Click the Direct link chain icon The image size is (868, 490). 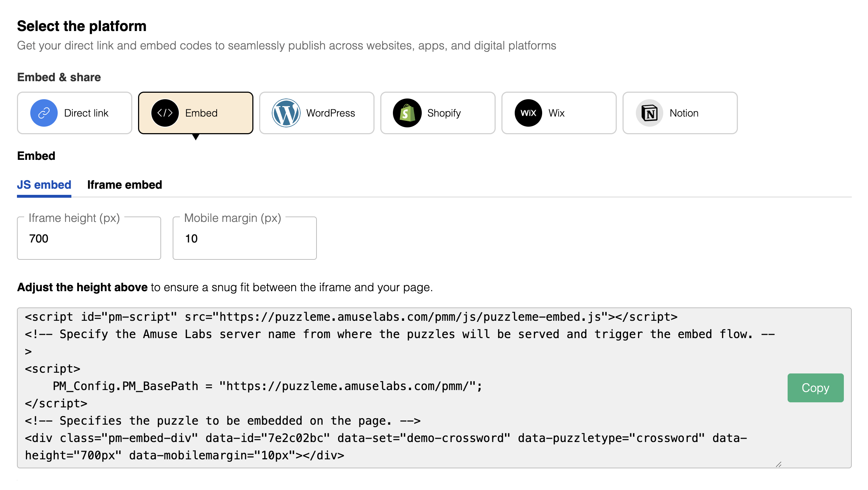[44, 113]
